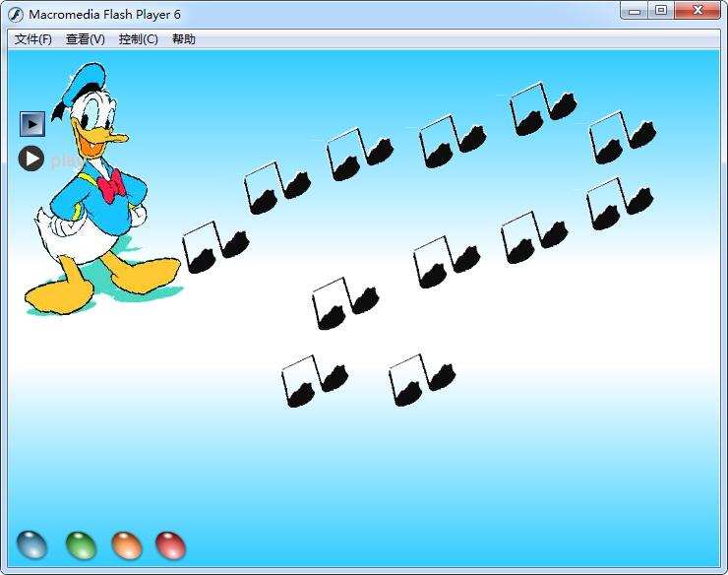Click the red glossy oval button
This screenshot has height=575, width=728.
[x=170, y=545]
